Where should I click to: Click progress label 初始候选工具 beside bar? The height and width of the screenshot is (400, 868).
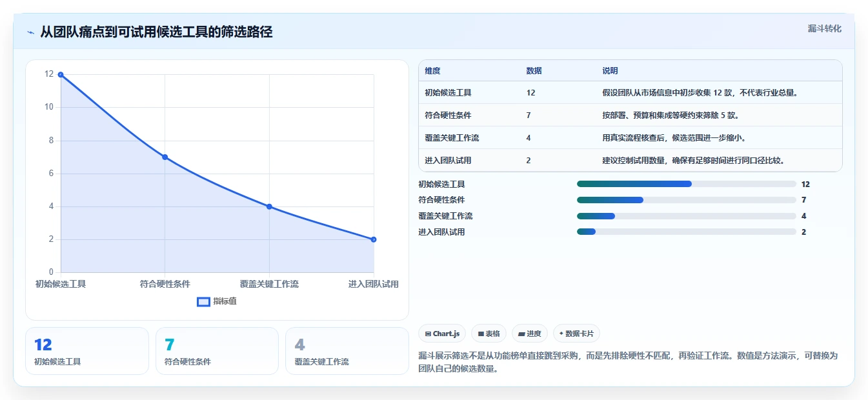pyautogui.click(x=441, y=184)
